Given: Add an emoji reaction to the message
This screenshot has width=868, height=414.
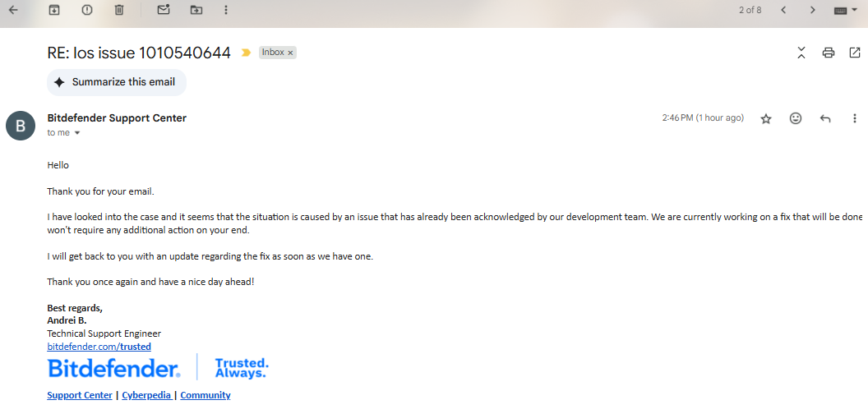Looking at the screenshot, I should tap(796, 118).
